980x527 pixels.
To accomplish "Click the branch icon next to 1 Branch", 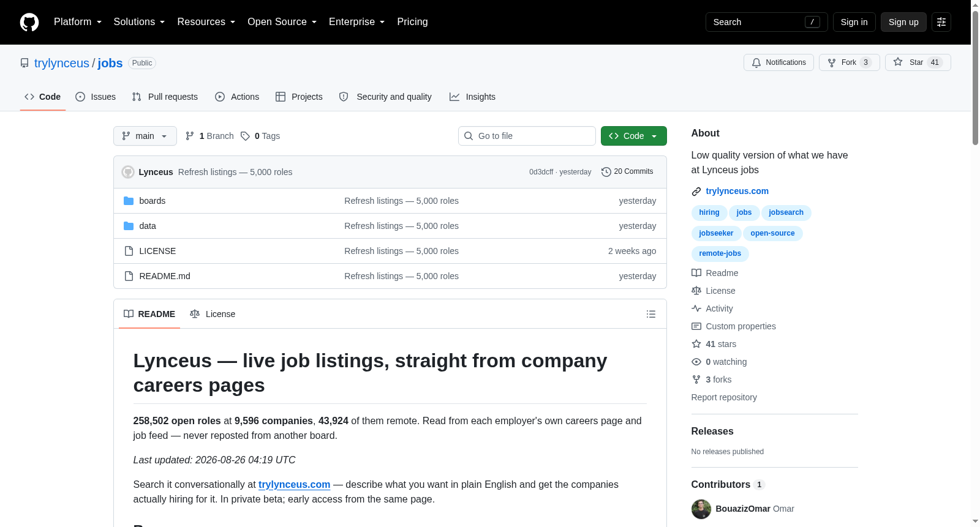I will 190,136.
